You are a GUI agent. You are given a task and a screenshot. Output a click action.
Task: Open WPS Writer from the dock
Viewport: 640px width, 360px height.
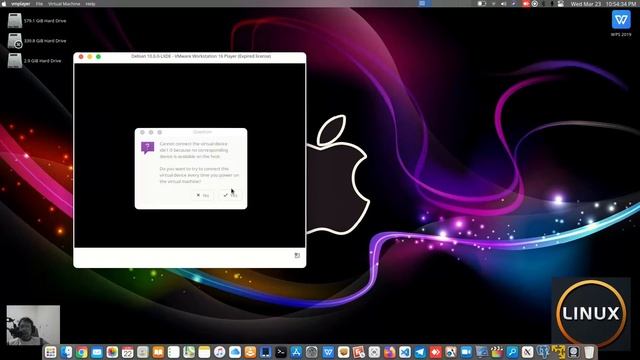coord(328,352)
